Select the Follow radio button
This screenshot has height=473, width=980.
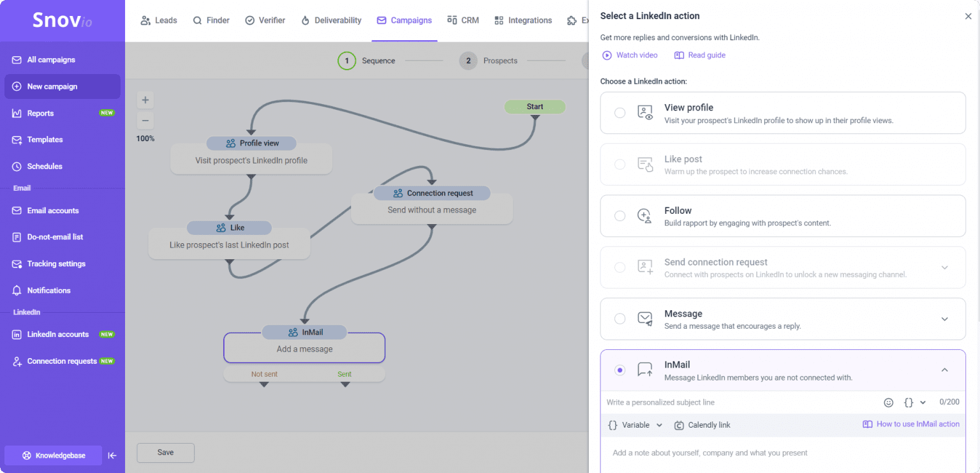click(x=620, y=216)
